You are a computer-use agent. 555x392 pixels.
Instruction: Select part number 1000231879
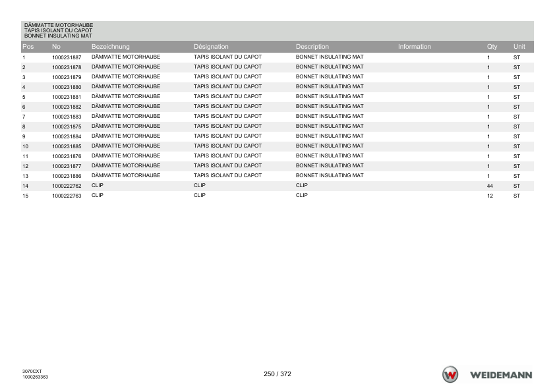pyautogui.click(x=67, y=77)
